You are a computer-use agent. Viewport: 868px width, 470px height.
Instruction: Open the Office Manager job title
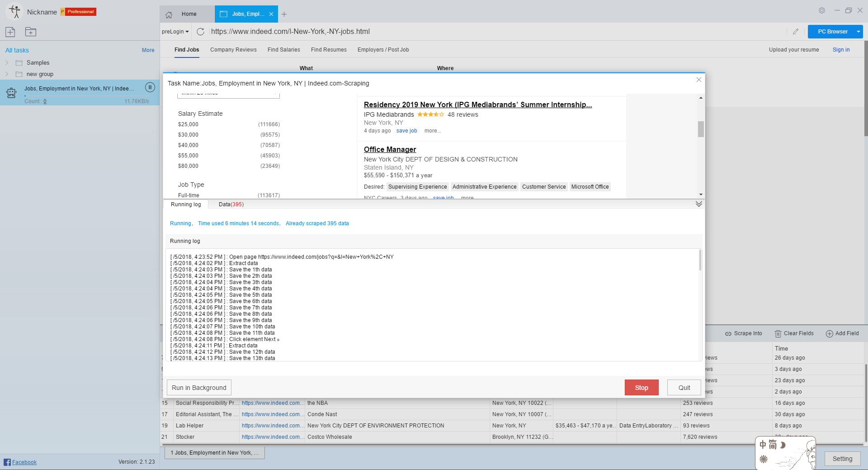click(390, 149)
